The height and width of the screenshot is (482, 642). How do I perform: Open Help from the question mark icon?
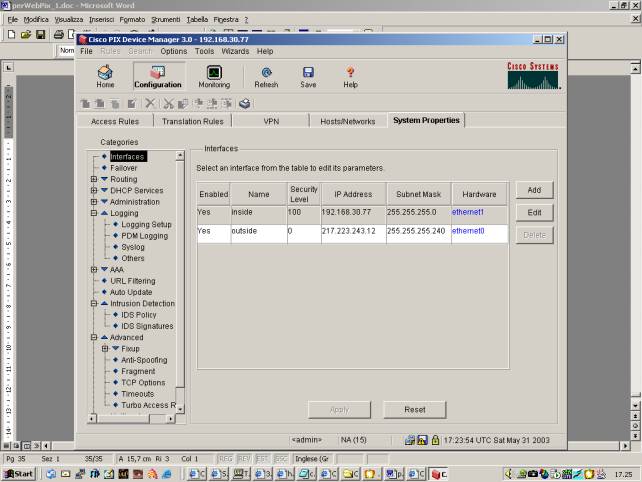coord(350,77)
